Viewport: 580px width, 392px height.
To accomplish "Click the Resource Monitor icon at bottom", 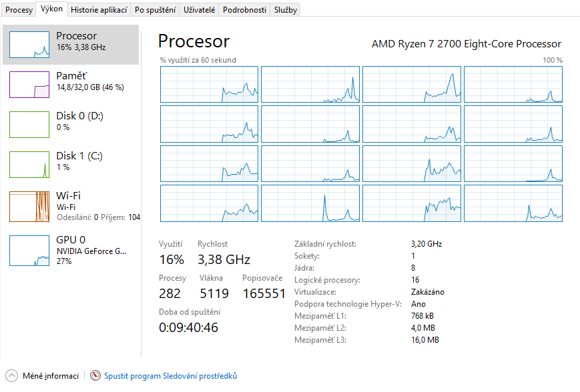I will coord(96,376).
